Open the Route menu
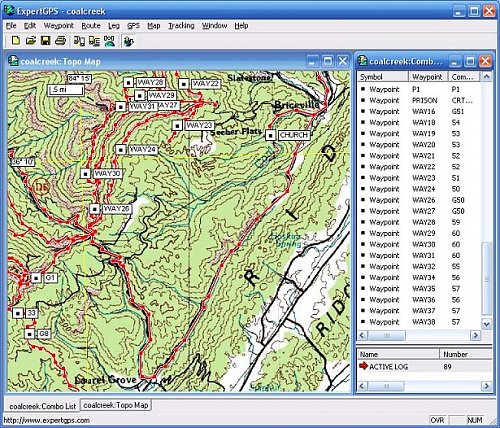The image size is (500, 428). click(91, 26)
